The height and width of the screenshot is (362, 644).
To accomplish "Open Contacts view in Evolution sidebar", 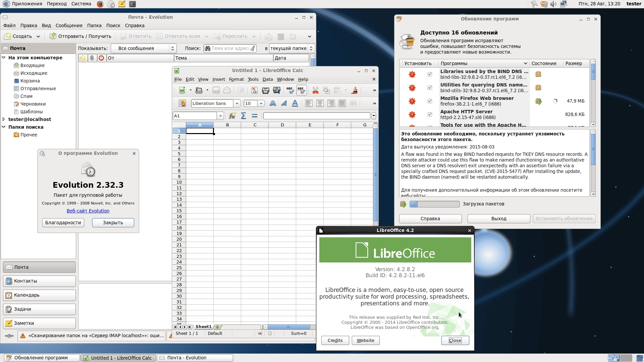I will pos(39,281).
